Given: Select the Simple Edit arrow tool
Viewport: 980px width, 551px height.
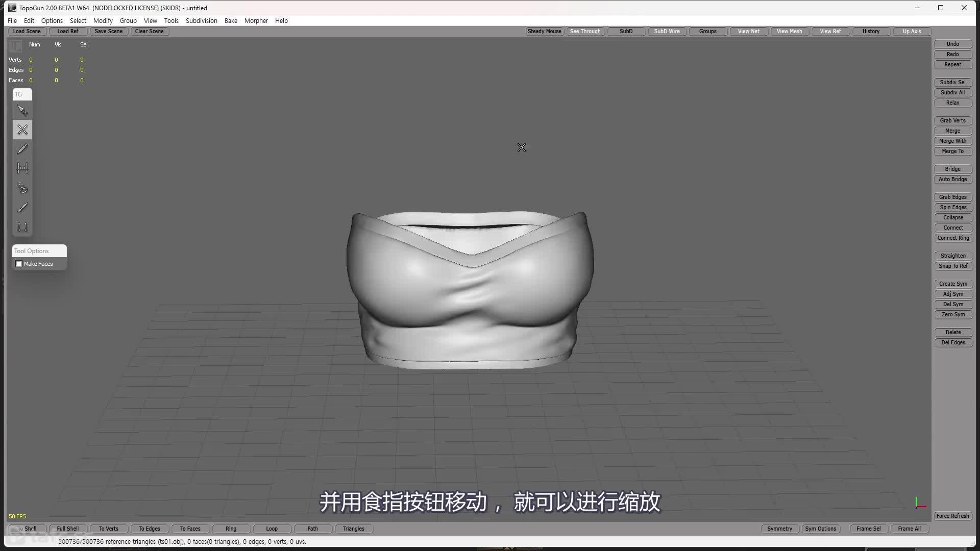Looking at the screenshot, I should tap(22, 110).
